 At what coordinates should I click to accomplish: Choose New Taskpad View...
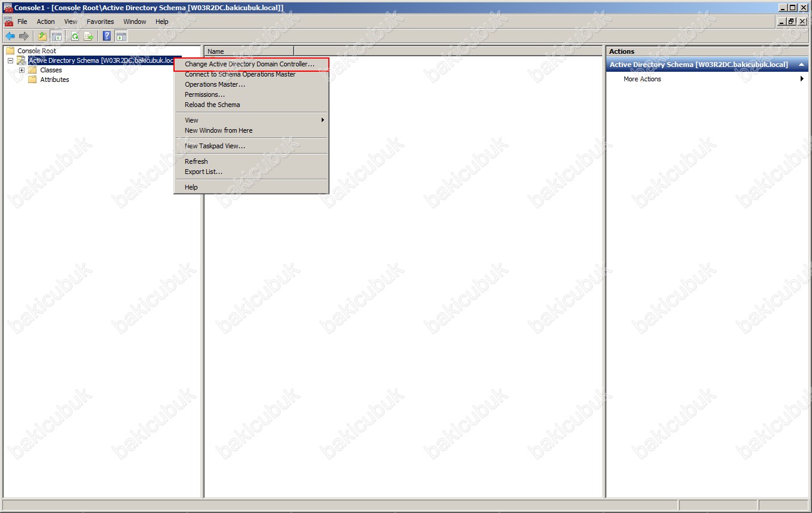click(251, 146)
